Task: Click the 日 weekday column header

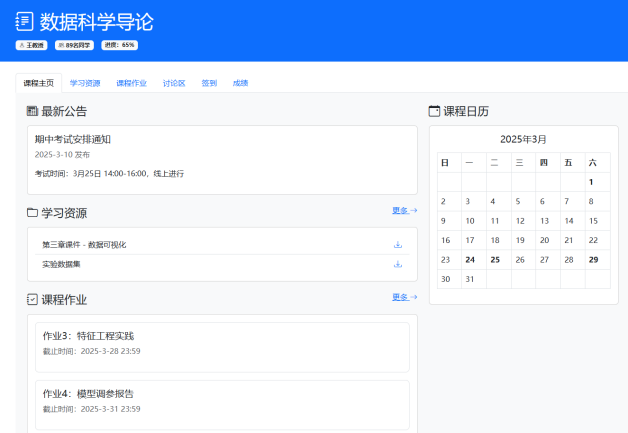Action: 449,163
